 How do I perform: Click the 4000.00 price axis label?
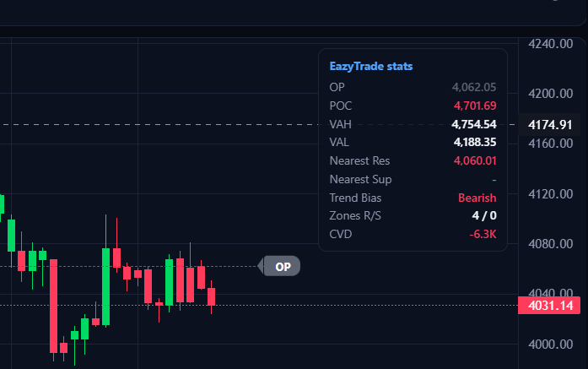click(x=551, y=345)
